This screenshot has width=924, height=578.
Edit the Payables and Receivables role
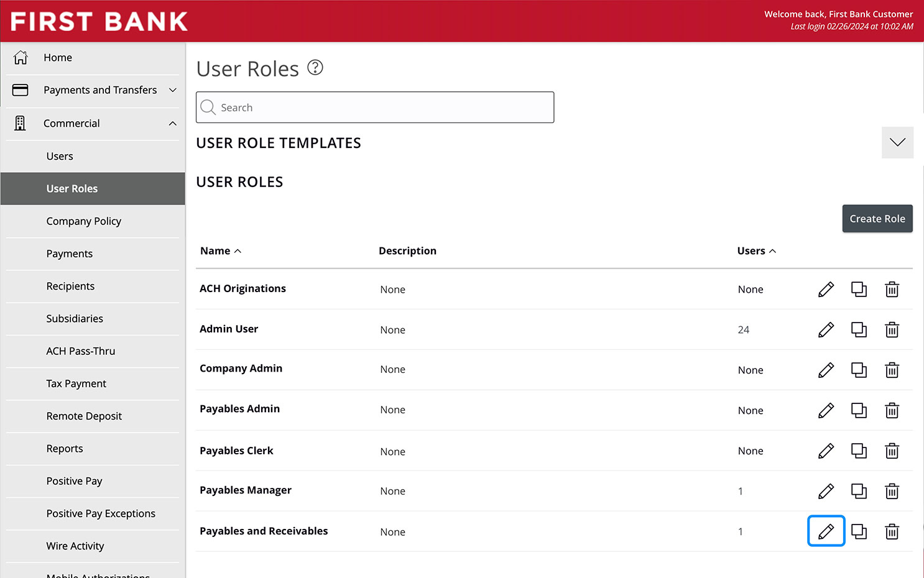click(826, 531)
